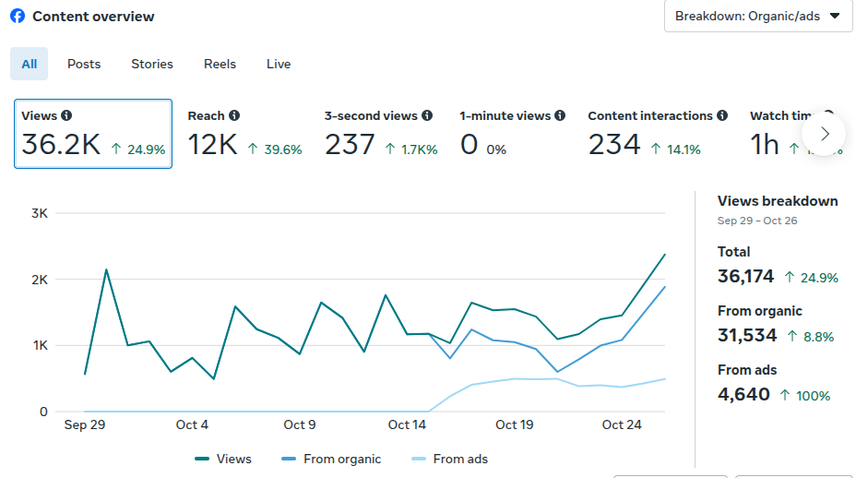Select the Content interactions metric card

[657, 134]
